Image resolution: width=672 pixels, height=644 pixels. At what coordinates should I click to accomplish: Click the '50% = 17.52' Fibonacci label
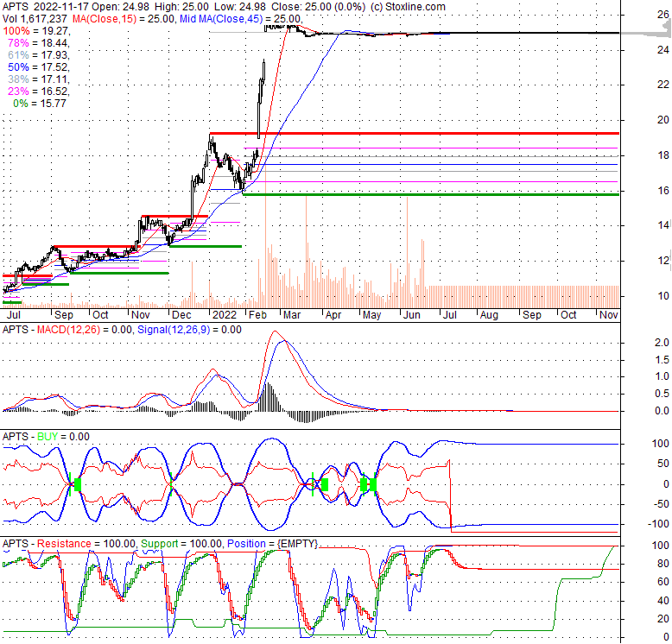coord(38,67)
